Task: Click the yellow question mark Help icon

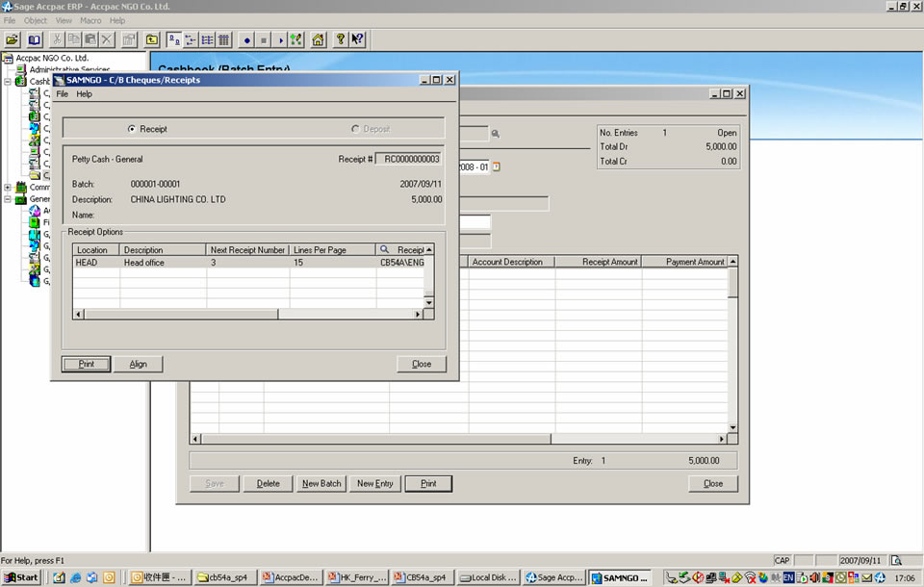Action: [x=340, y=39]
